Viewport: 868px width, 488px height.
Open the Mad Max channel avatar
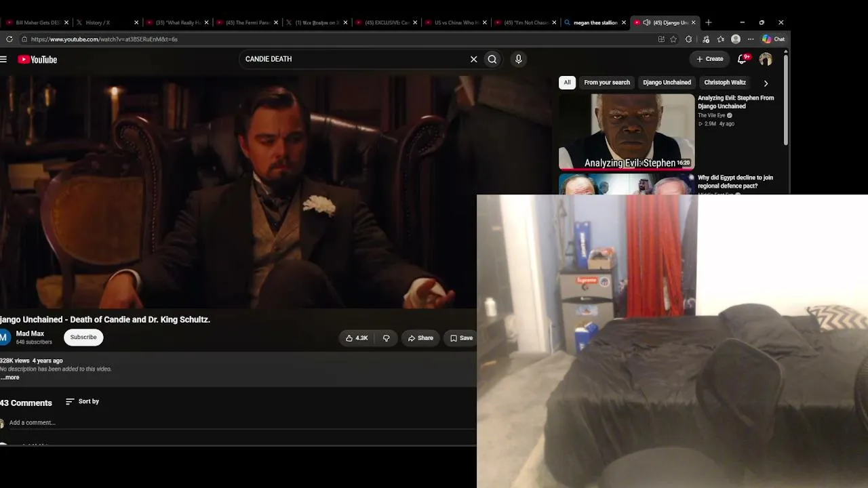[x=5, y=337]
